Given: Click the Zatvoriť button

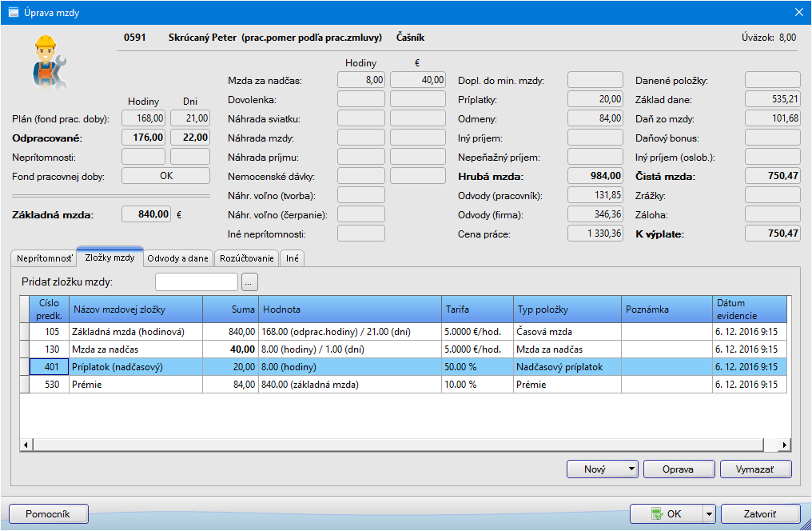Looking at the screenshot, I should (x=760, y=514).
